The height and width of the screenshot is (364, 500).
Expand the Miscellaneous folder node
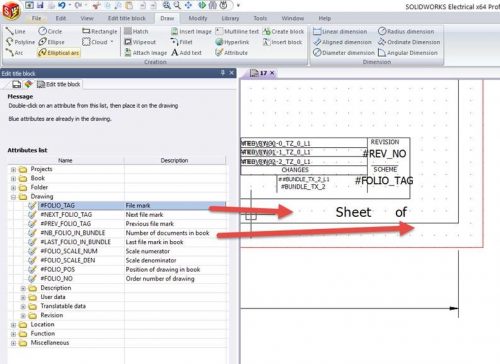tap(13, 343)
